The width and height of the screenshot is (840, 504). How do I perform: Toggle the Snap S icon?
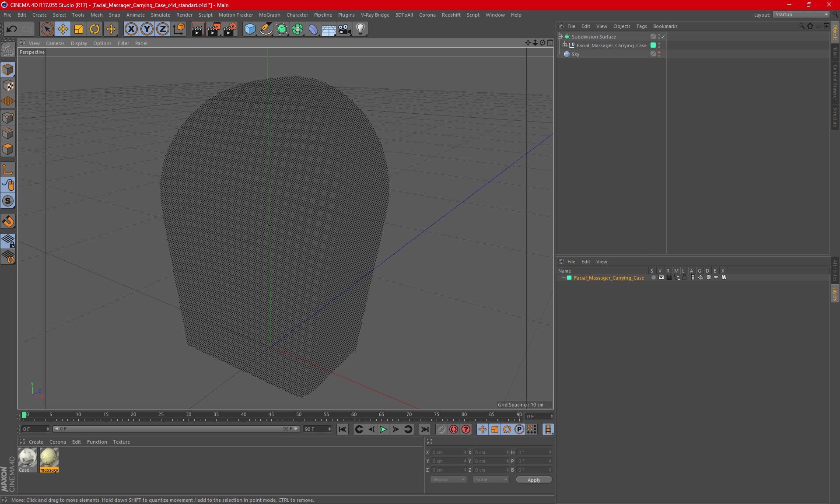pyautogui.click(x=8, y=201)
